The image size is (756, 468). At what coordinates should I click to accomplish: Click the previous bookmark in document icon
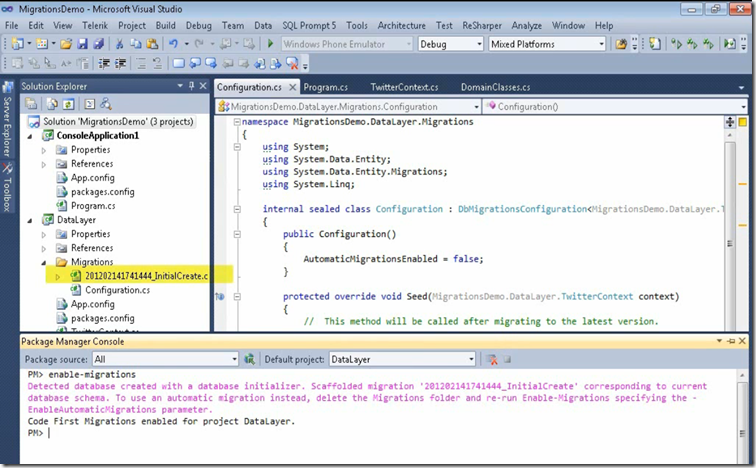[259, 64]
